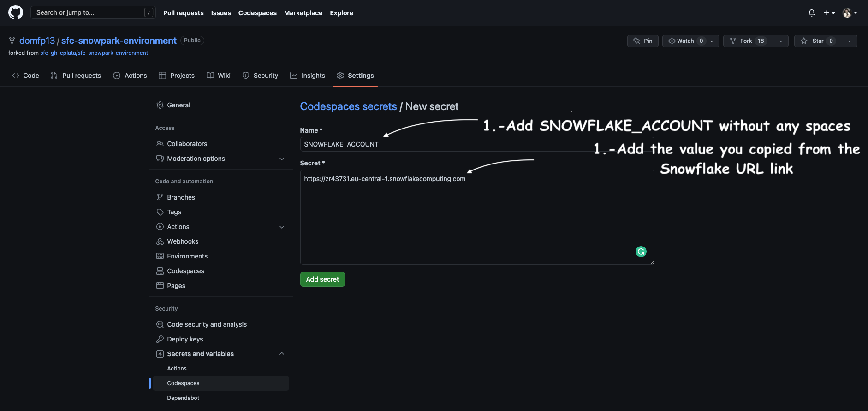This screenshot has width=868, height=411.
Task: Open the user avatar menu
Action: [850, 13]
